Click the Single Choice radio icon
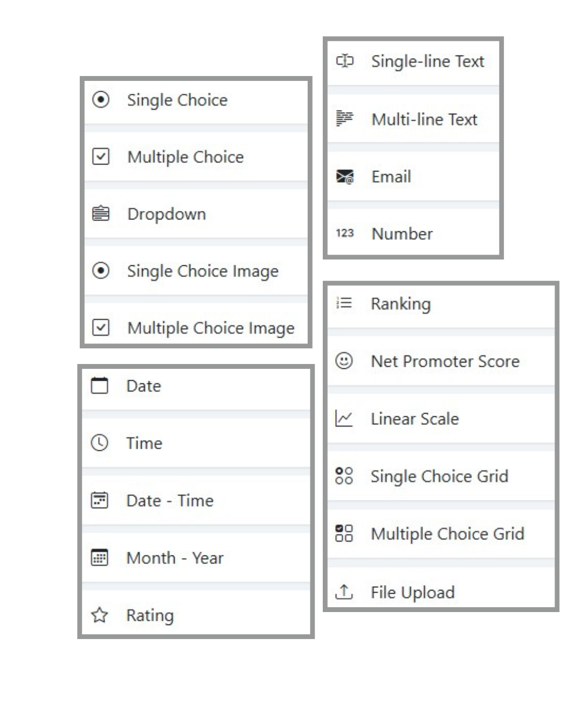Viewport: 582px width, 728px height. 101,100
